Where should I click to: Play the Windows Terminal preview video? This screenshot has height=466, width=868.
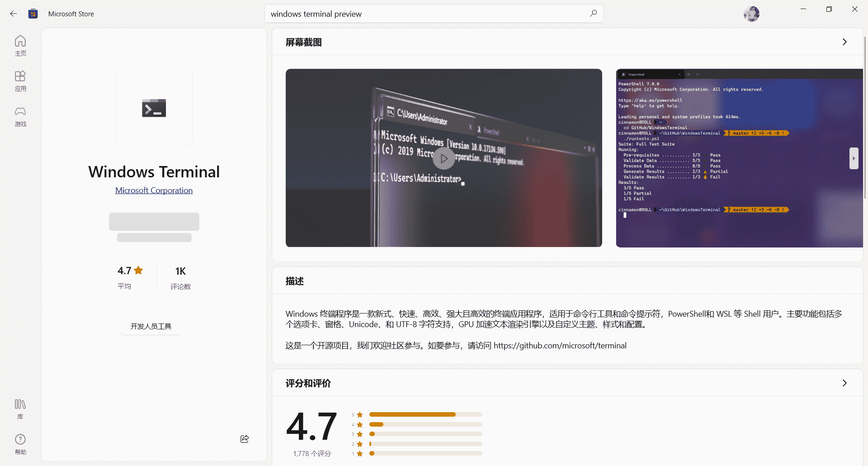(x=444, y=158)
